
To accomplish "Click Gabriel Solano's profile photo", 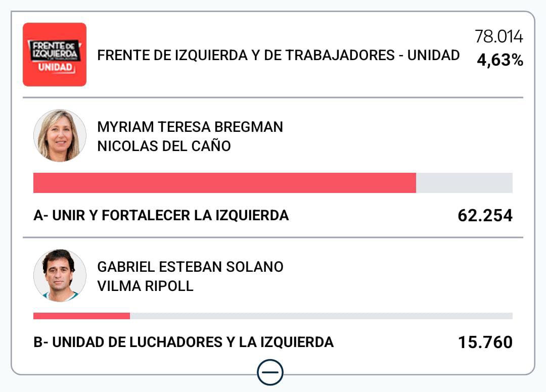I will pos(60,275).
